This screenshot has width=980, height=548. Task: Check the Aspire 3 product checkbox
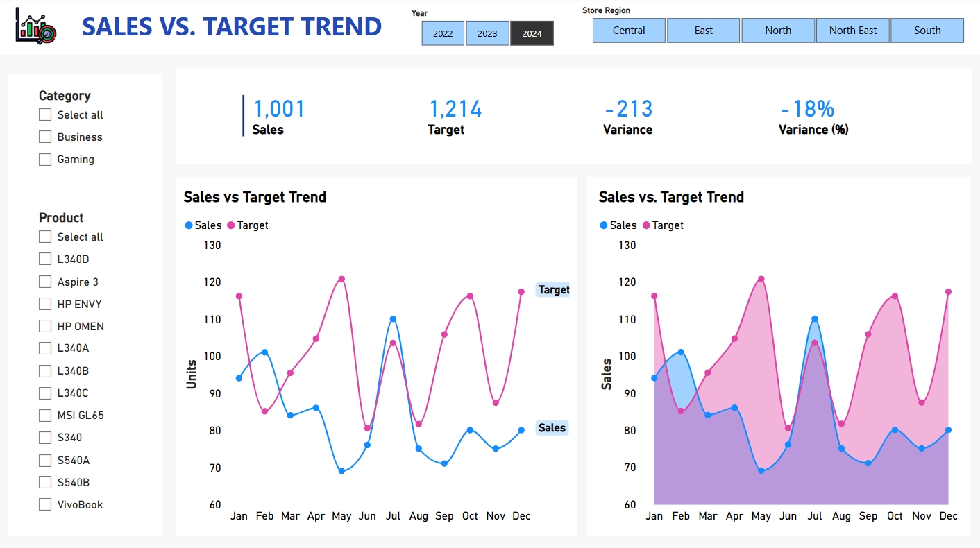click(45, 282)
